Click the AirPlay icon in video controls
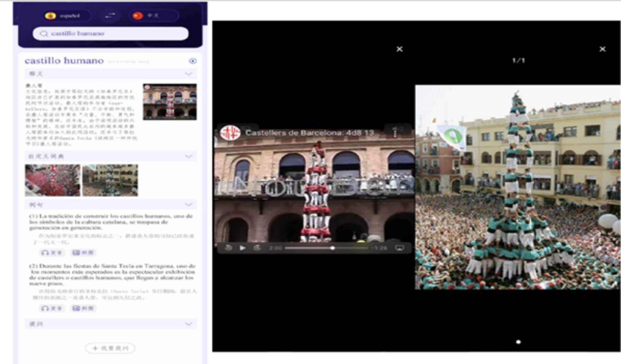The image size is (621, 364). coord(399,248)
